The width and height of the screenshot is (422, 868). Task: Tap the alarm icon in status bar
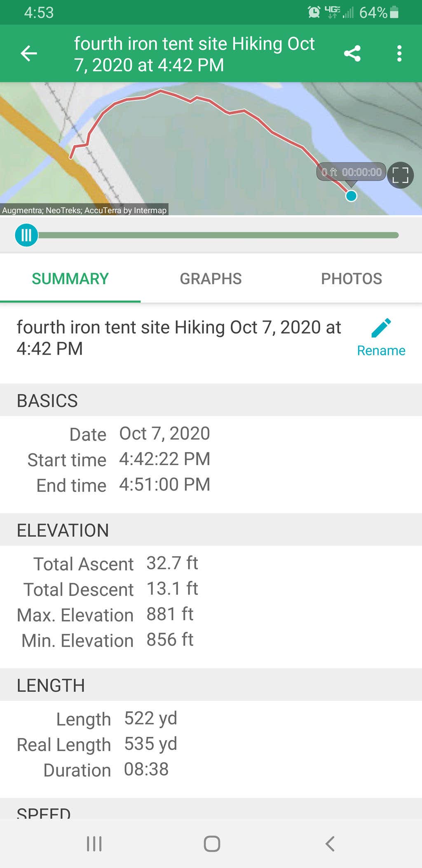314,12
